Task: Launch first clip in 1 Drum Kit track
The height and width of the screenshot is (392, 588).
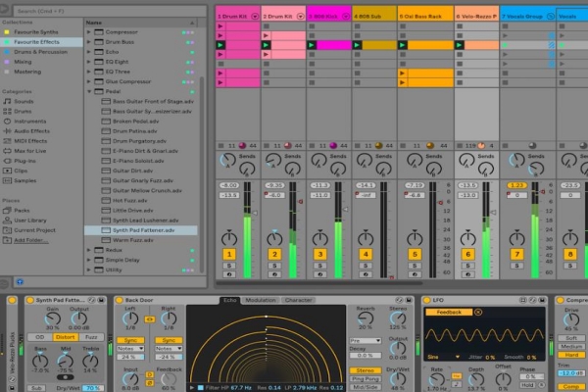Action: [220, 26]
